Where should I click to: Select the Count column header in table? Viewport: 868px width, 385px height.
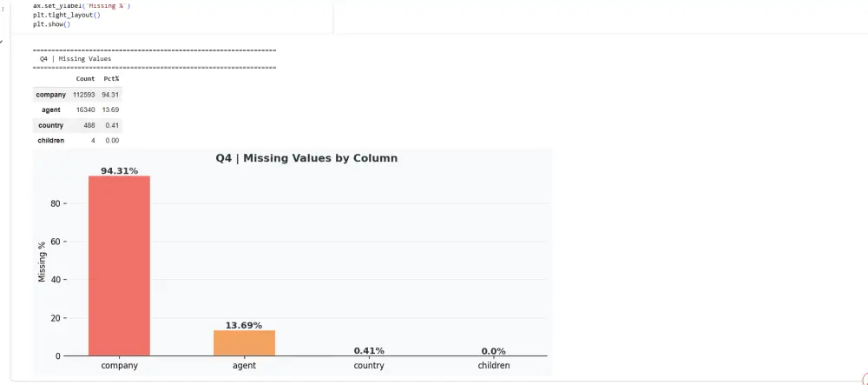click(85, 79)
